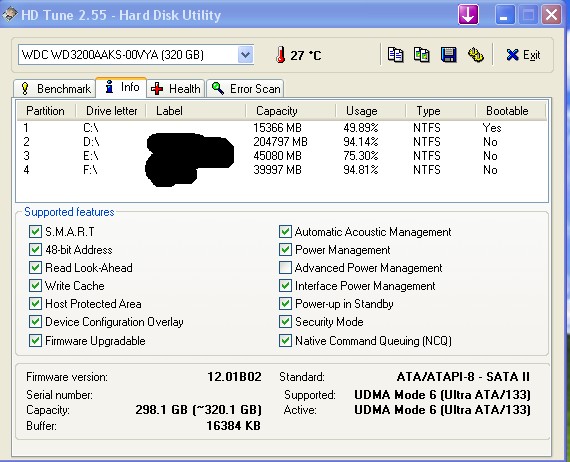Viewport: 570px width, 462px height.
Task: Go to the Error Scan tab
Action: coord(245,88)
